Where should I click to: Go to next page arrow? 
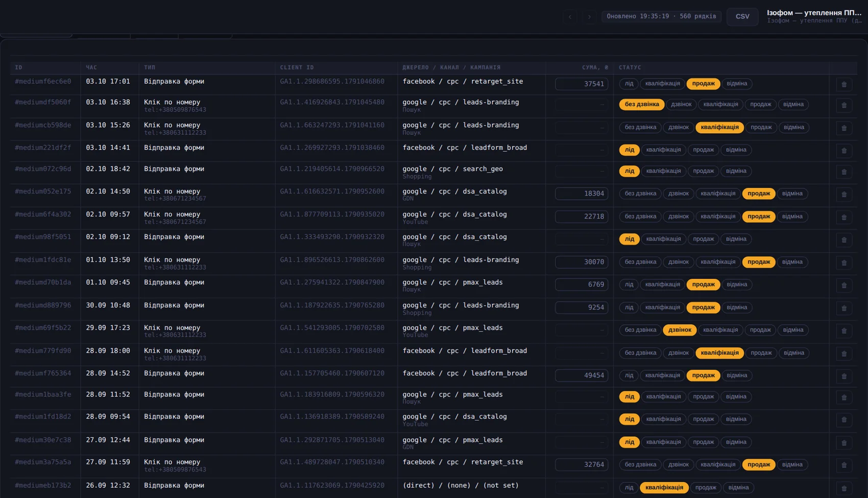pos(589,16)
